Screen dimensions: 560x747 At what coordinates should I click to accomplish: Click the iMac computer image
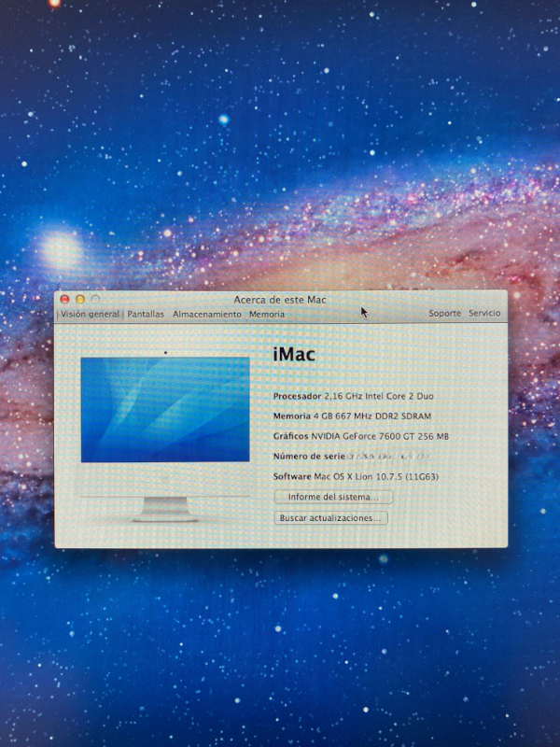click(165, 436)
